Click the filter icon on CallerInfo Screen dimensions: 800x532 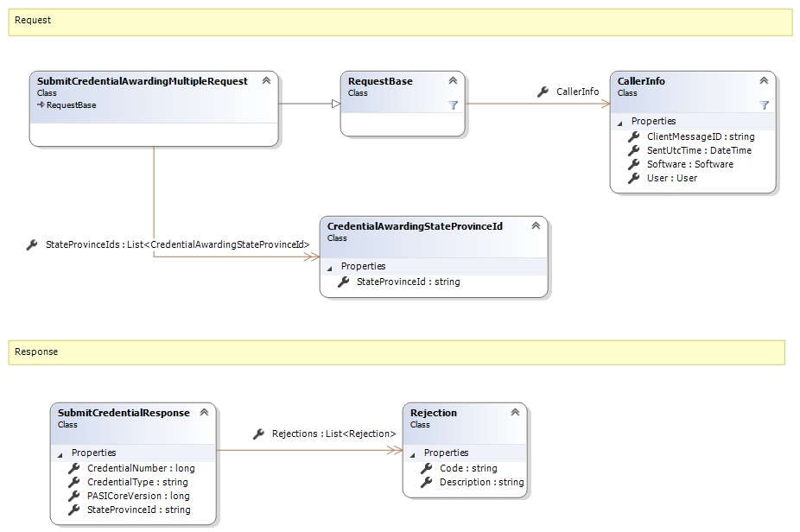764,104
